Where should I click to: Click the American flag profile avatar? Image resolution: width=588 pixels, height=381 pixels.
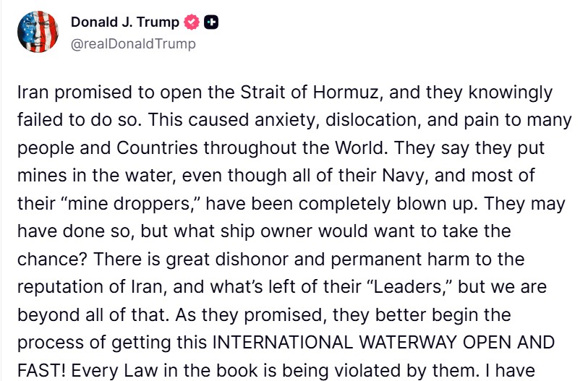[38, 32]
